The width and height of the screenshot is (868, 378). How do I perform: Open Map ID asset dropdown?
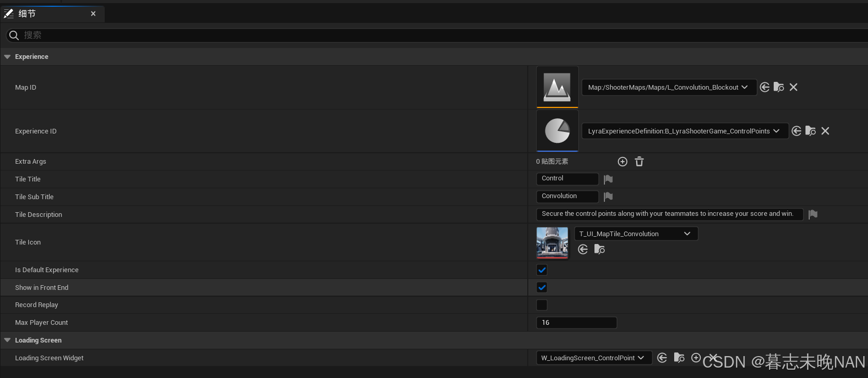click(x=669, y=87)
